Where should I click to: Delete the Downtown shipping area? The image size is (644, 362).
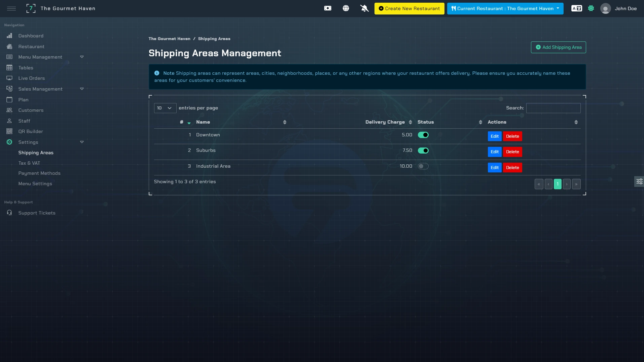point(512,136)
